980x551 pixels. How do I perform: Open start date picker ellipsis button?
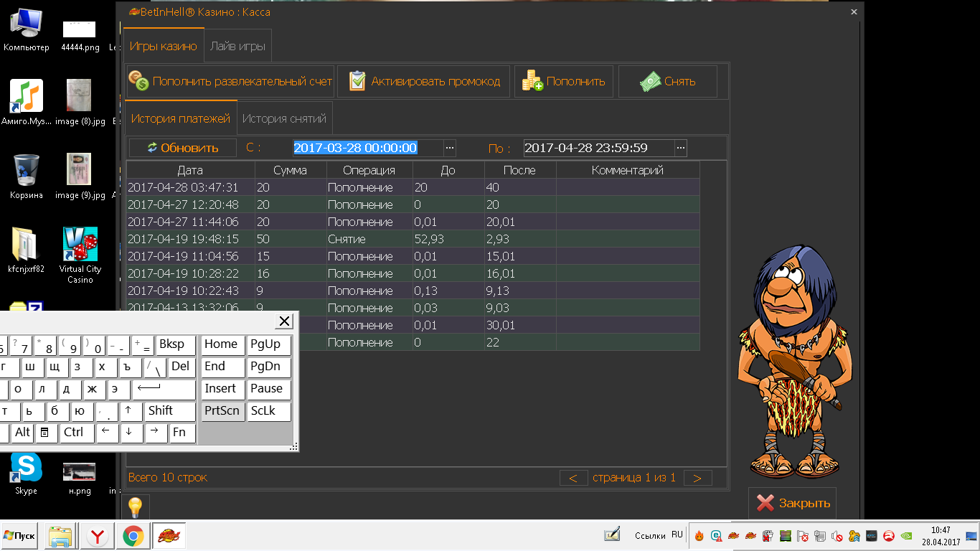(x=450, y=148)
